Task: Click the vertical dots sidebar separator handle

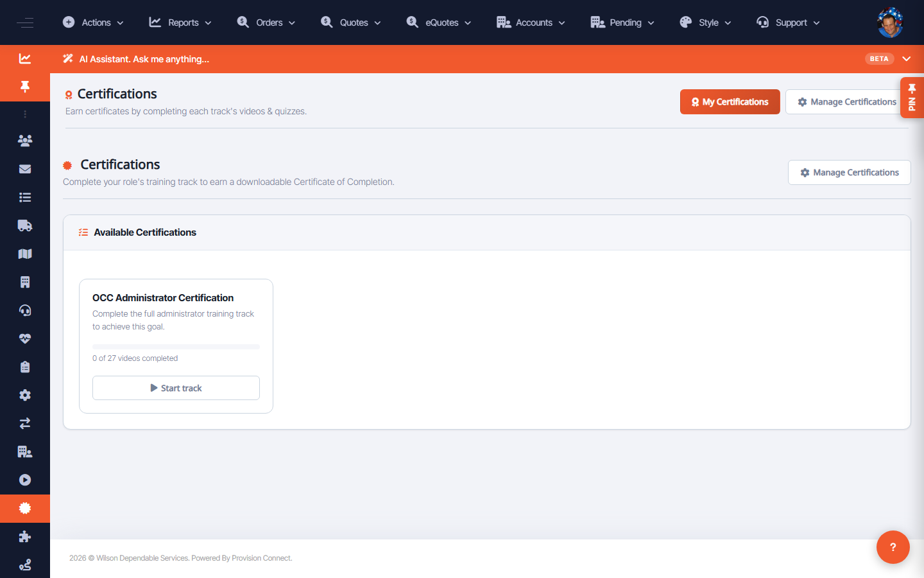Action: click(25, 114)
